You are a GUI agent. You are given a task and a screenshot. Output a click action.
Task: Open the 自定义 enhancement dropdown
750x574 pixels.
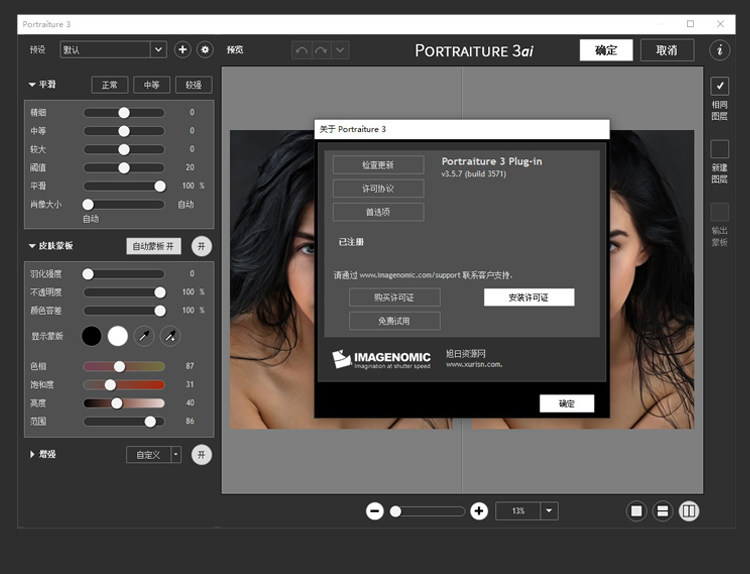(x=154, y=454)
